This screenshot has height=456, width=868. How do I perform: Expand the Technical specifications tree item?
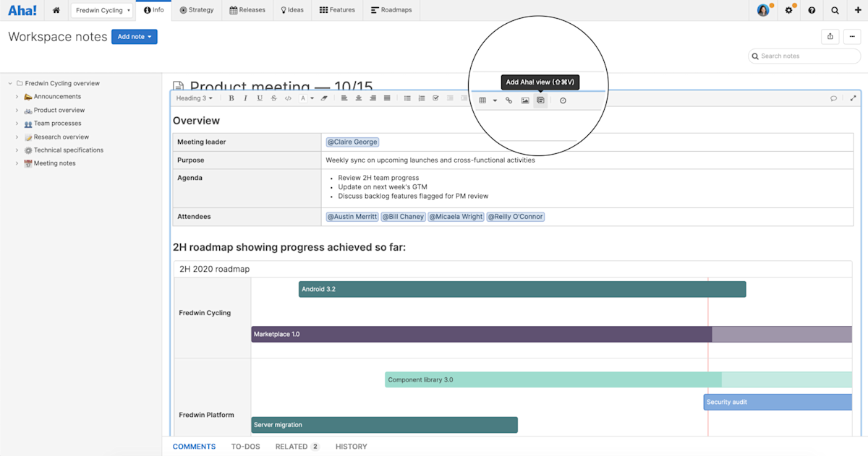pos(17,150)
